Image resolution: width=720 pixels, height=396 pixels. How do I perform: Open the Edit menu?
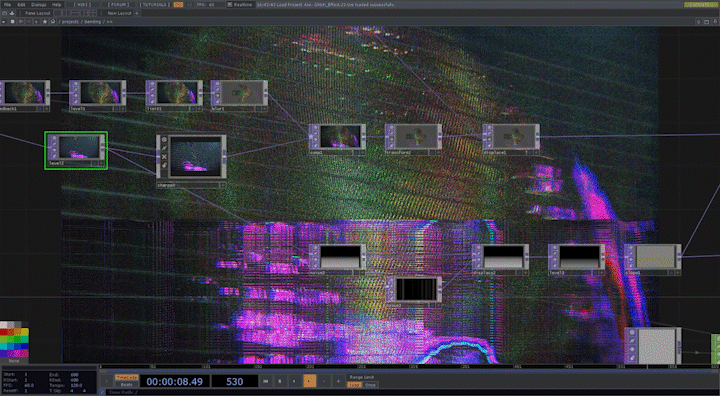[21, 5]
